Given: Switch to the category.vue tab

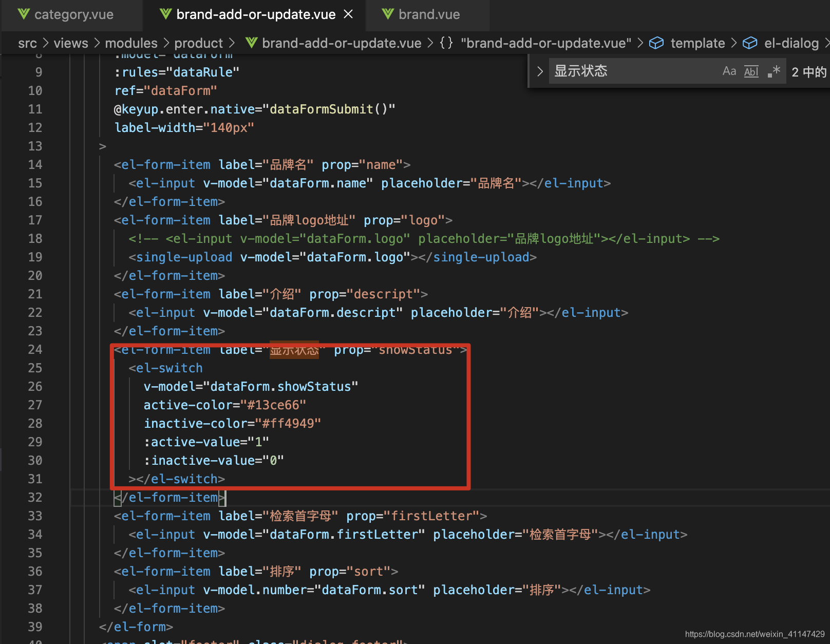Looking at the screenshot, I should pyautogui.click(x=73, y=14).
